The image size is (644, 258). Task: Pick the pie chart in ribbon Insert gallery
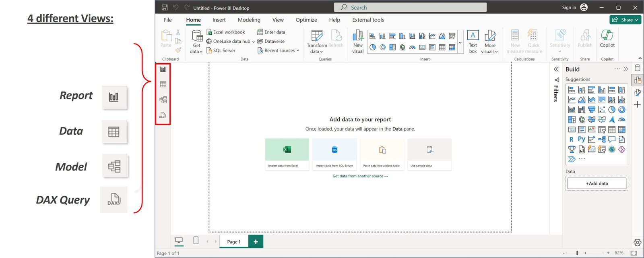coord(373,47)
